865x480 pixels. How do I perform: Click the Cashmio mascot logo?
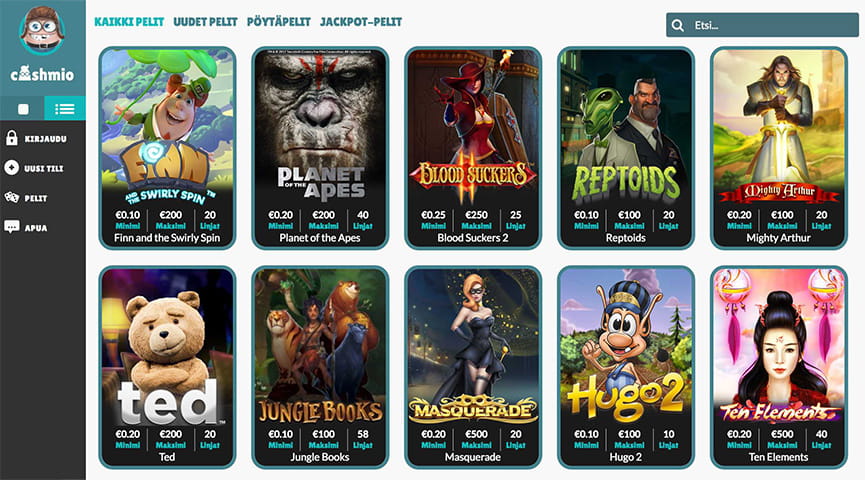click(42, 30)
